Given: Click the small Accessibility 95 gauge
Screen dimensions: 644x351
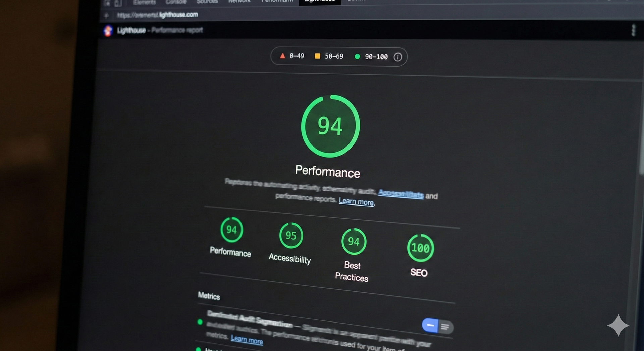Looking at the screenshot, I should click(291, 235).
